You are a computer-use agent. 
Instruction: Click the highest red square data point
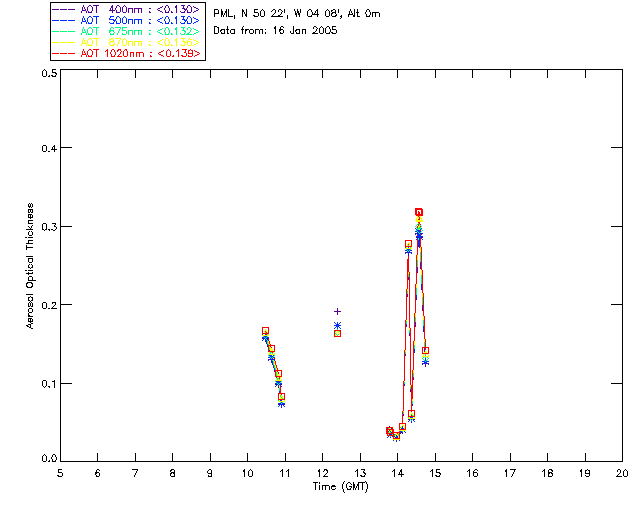click(419, 212)
